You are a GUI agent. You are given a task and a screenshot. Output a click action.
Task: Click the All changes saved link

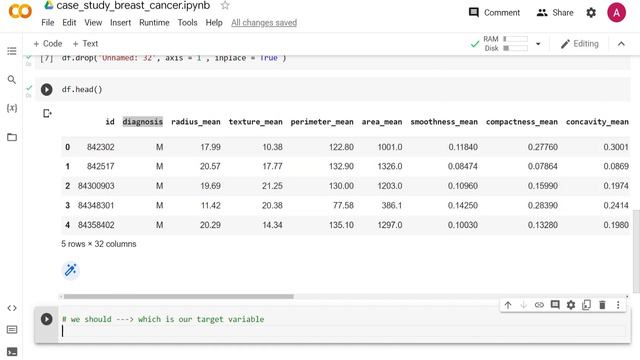[264, 23]
